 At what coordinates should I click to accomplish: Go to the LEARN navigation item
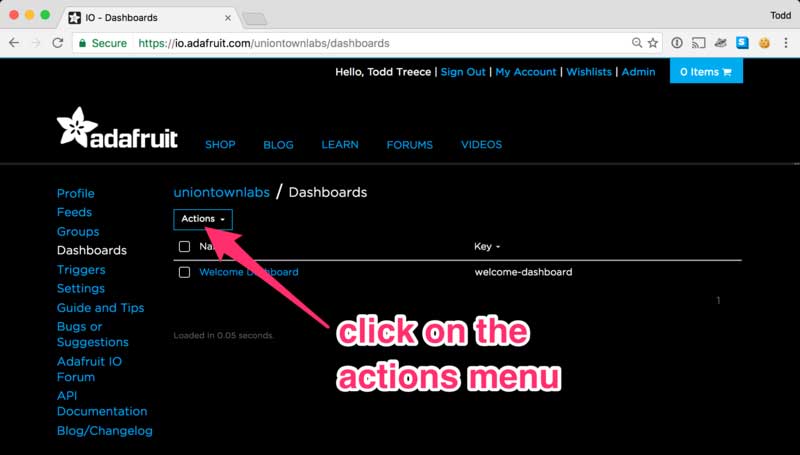pos(340,145)
